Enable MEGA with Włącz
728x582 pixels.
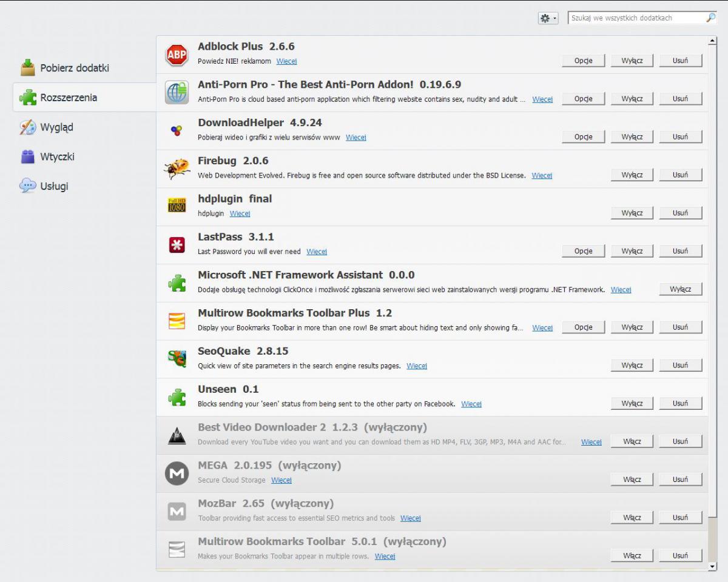tap(632, 480)
